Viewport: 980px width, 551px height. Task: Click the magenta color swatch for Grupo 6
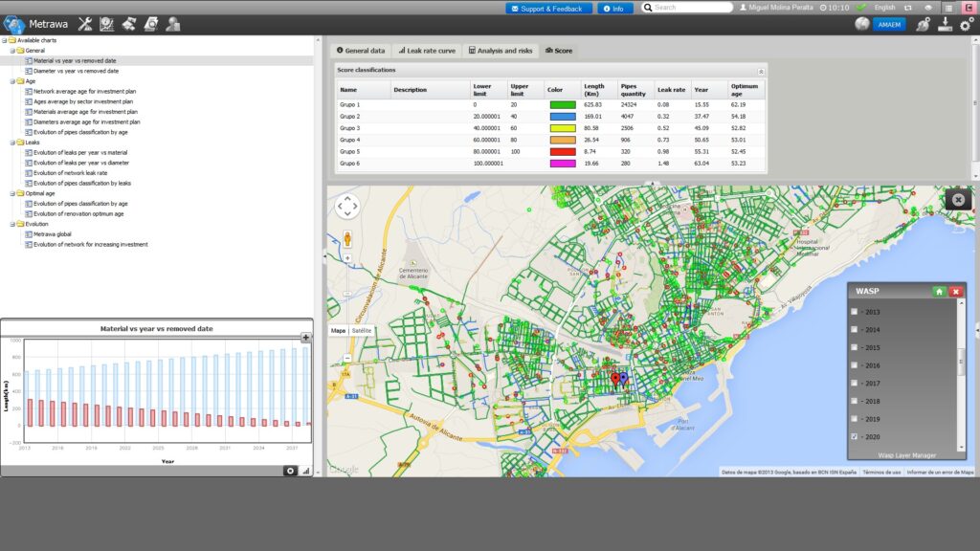click(563, 164)
